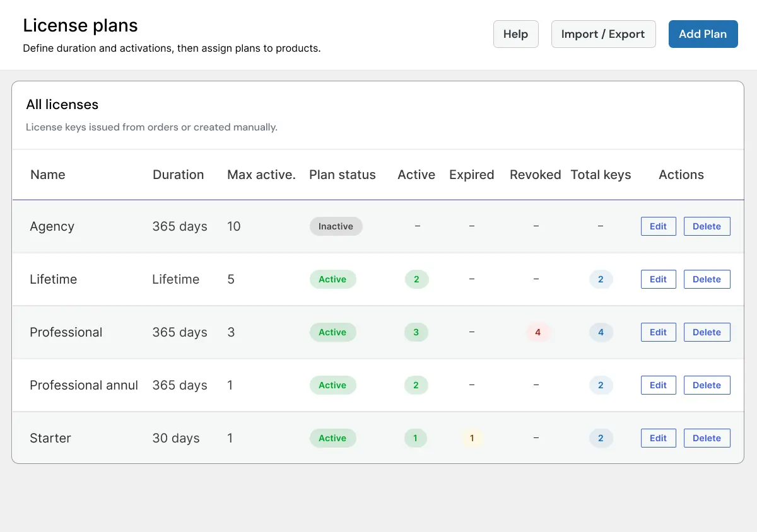
Task: Click the Starter row's active count badge
Action: point(415,438)
